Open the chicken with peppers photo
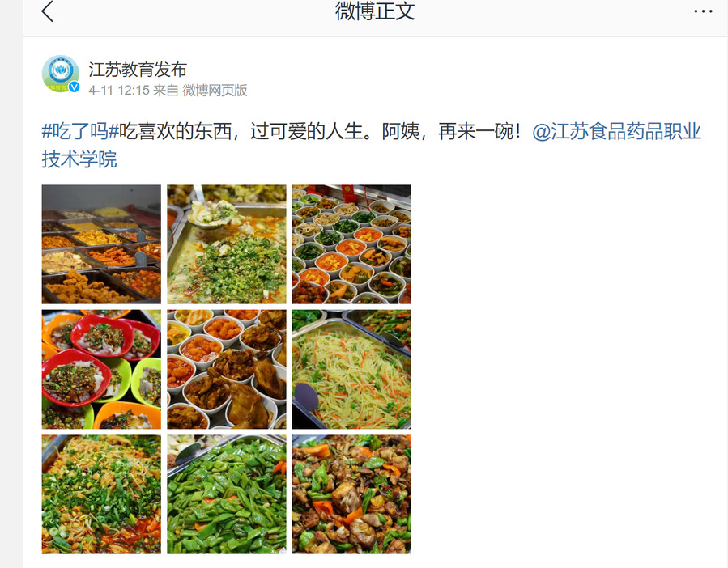Image resolution: width=728 pixels, height=568 pixels. tap(351, 494)
